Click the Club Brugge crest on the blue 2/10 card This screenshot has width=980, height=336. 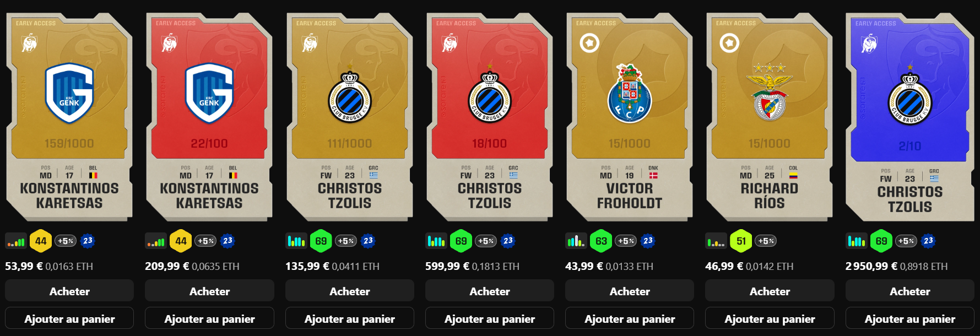(909, 96)
